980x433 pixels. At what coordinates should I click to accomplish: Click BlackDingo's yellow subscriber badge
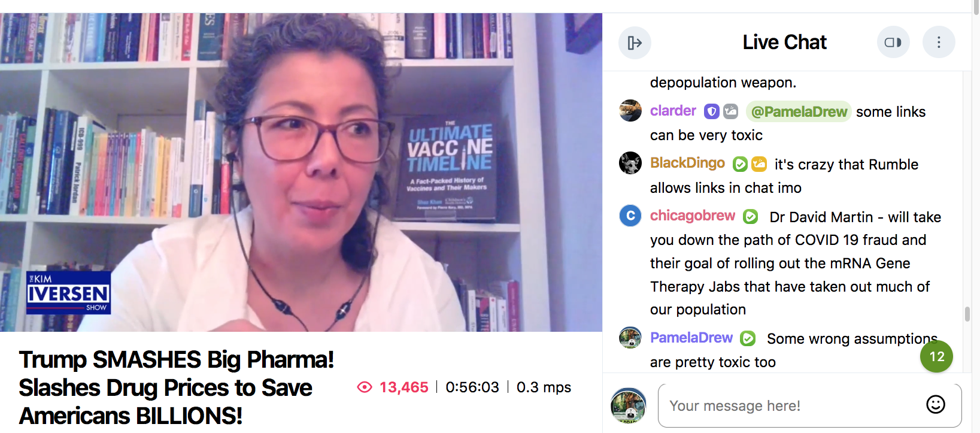point(759,163)
